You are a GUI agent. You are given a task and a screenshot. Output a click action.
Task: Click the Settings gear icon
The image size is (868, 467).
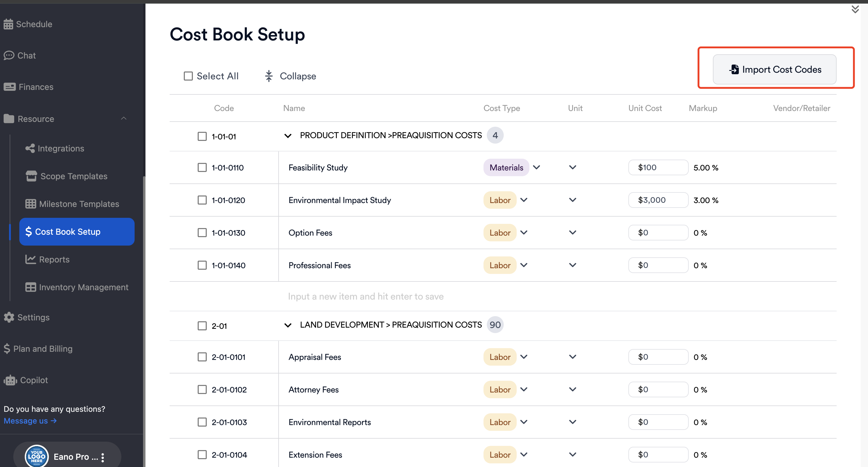coord(9,317)
